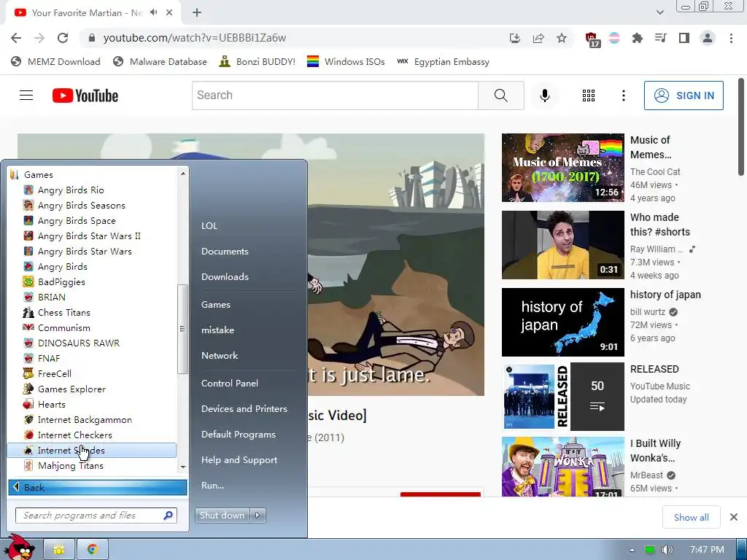Click the Internet Backgammon icon
The height and width of the screenshot is (560, 747).
(x=28, y=419)
